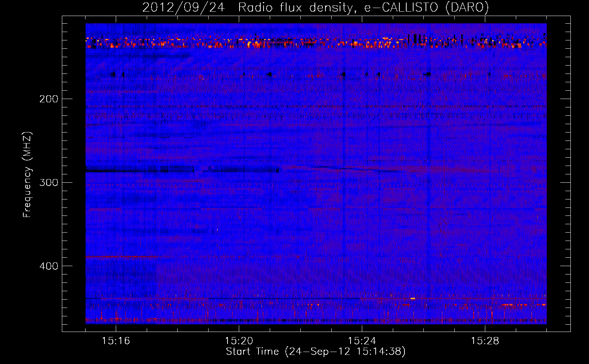Click the 15:20 time tick label

click(239, 341)
